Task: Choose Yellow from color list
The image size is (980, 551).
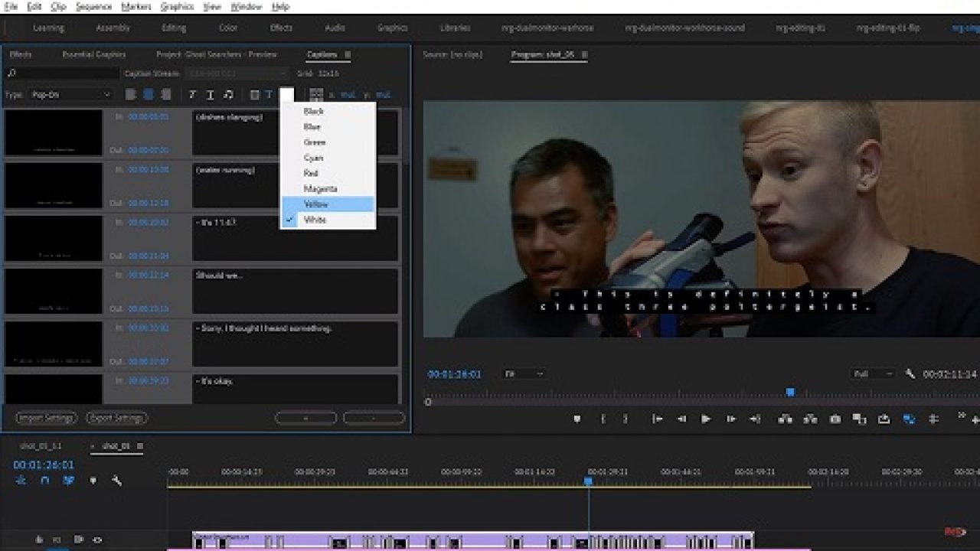Action: pyautogui.click(x=328, y=204)
